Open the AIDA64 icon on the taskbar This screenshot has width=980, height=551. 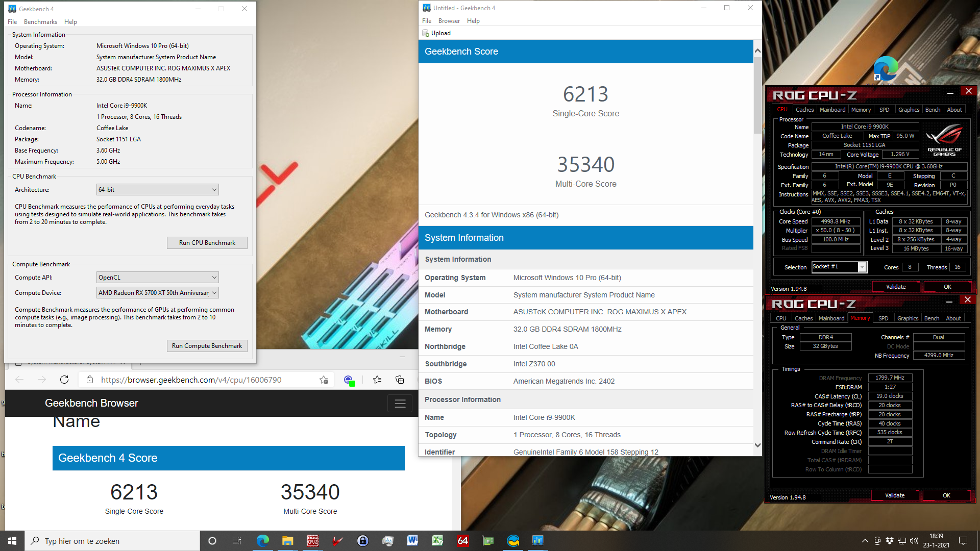click(x=463, y=541)
